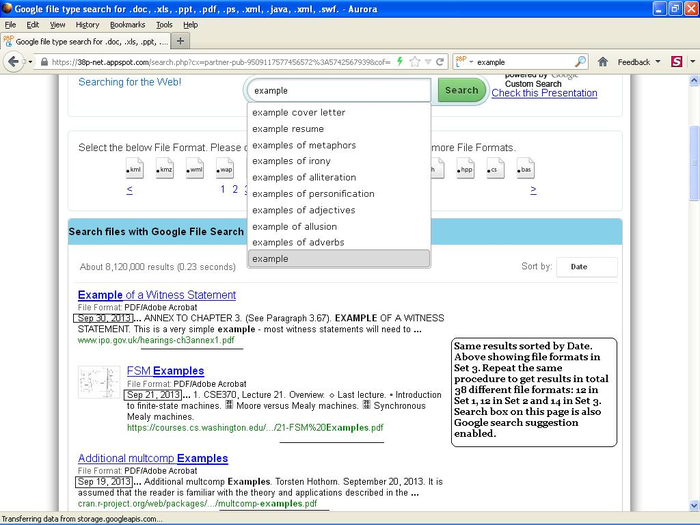700x525 pixels.
Task: Click the cran.r-project.org multcomp-examples.pdf URL
Action: coord(197,504)
